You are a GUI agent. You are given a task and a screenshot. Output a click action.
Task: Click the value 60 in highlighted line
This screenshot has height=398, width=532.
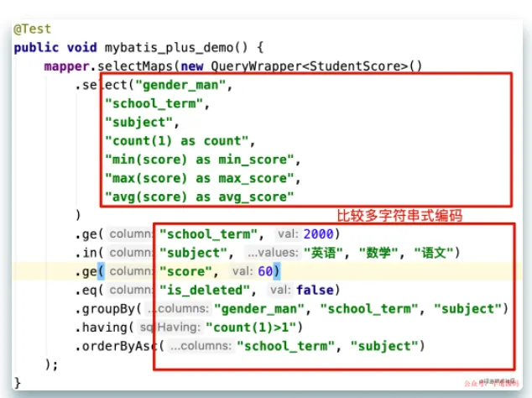[x=265, y=271]
